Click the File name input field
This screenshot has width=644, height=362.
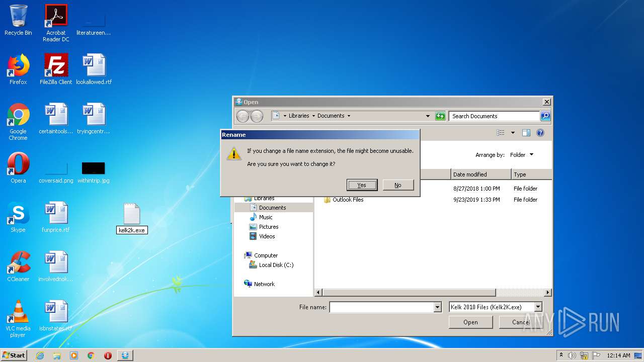click(382, 307)
